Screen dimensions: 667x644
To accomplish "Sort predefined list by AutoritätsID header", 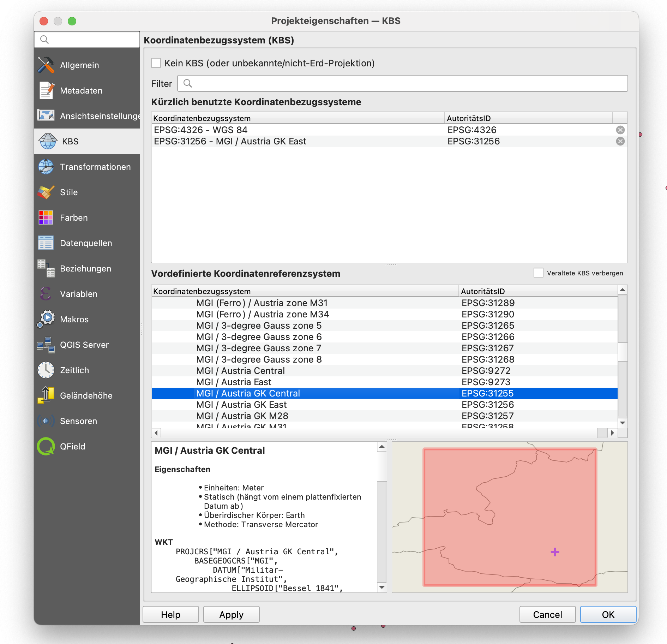I will (x=538, y=291).
